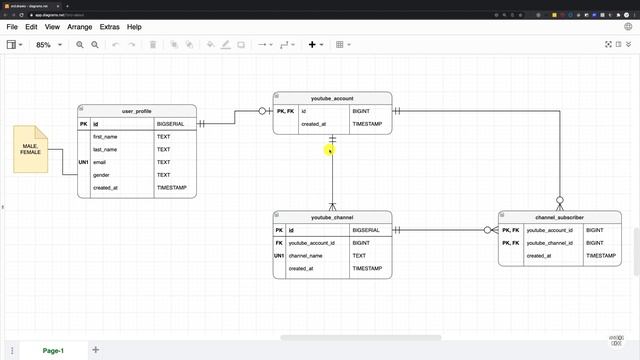
Task: Click created_at row in youtube_account
Action: pos(332,124)
